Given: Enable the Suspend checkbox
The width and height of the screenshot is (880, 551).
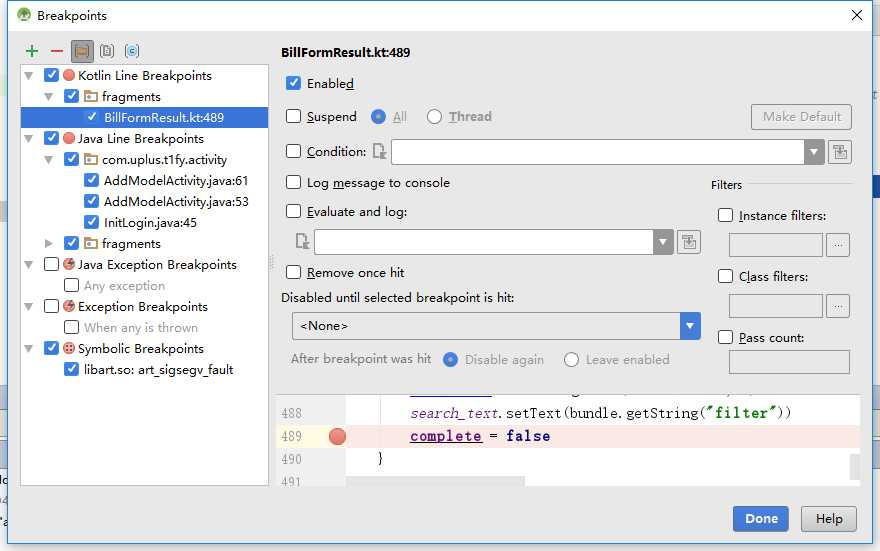Looking at the screenshot, I should point(294,116).
